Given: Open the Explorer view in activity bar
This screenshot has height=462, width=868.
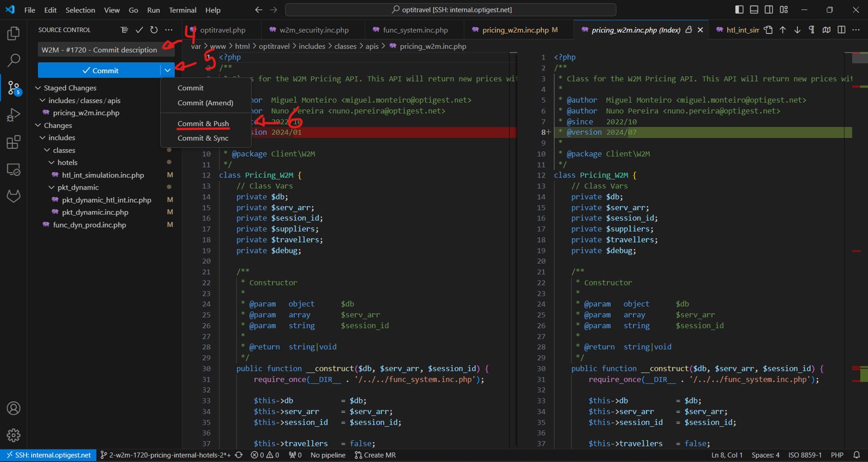Looking at the screenshot, I should click(x=14, y=34).
